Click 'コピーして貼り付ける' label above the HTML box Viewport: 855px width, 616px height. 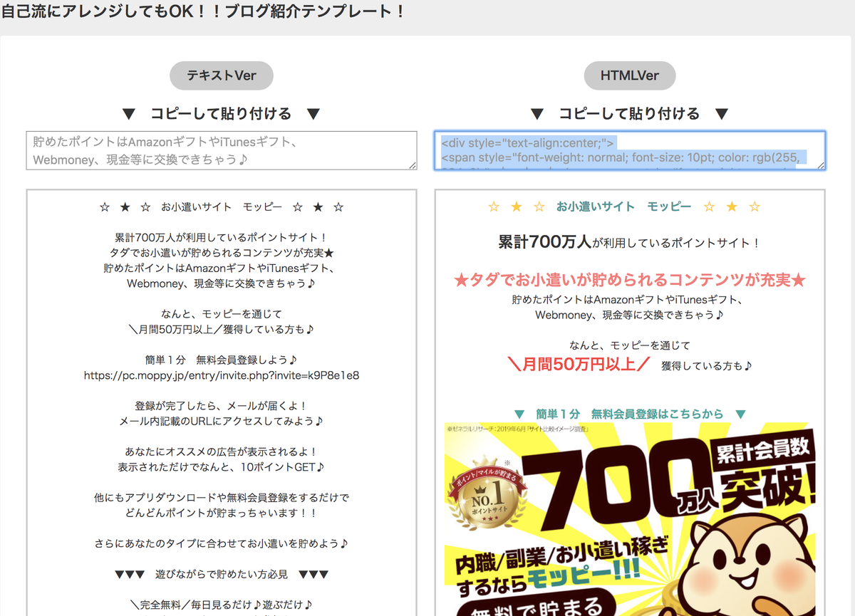[629, 114]
